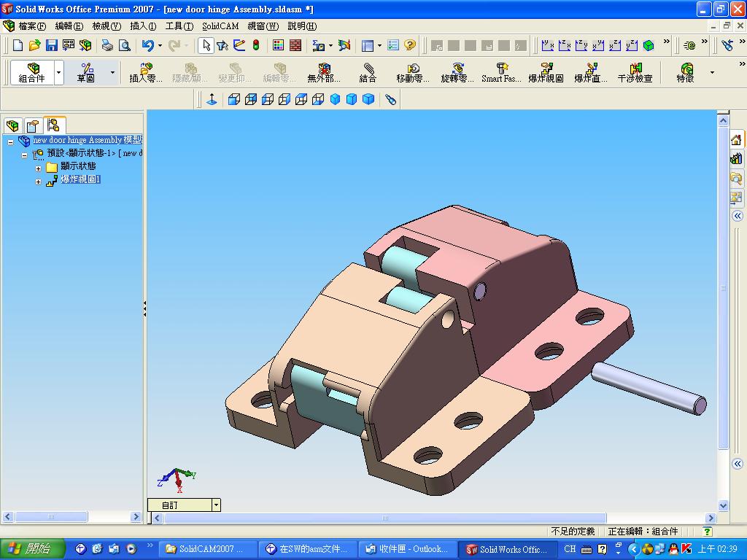Open SolidWorks Resources home icon in task pane
This screenshot has width=747, height=560.
point(736,139)
